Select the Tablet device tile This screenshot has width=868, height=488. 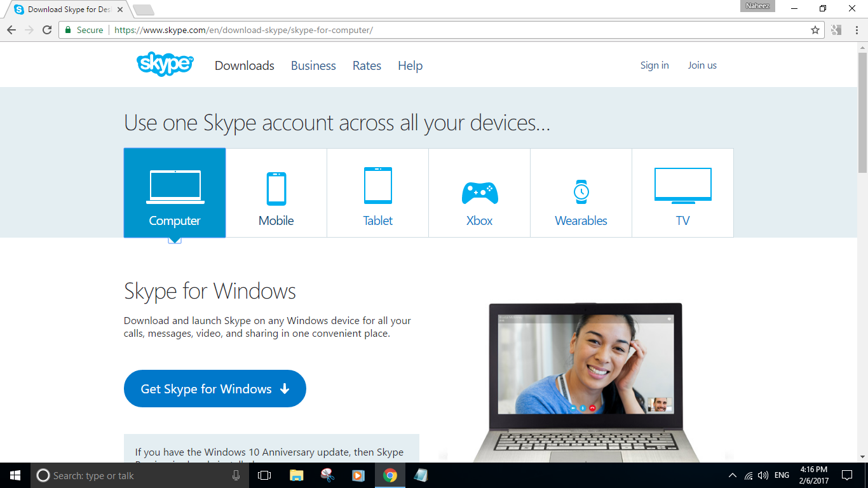coord(378,193)
